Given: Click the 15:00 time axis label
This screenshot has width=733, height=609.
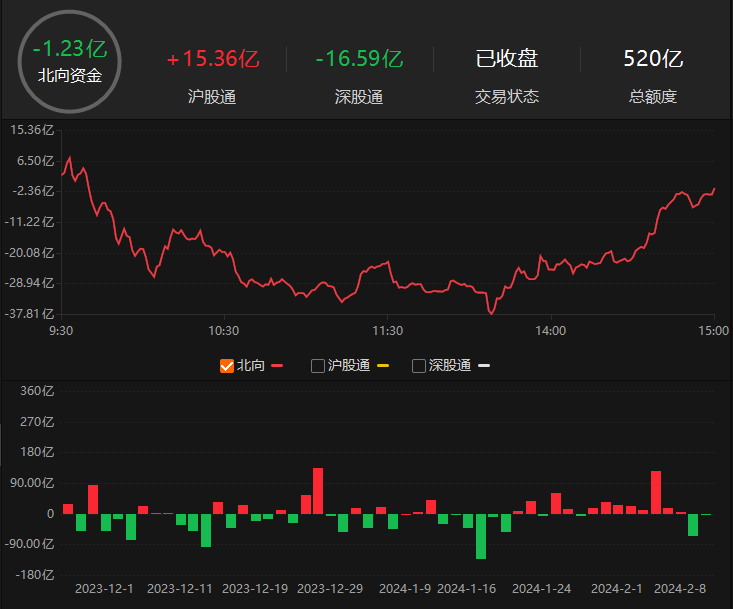Looking at the screenshot, I should pyautogui.click(x=713, y=331).
